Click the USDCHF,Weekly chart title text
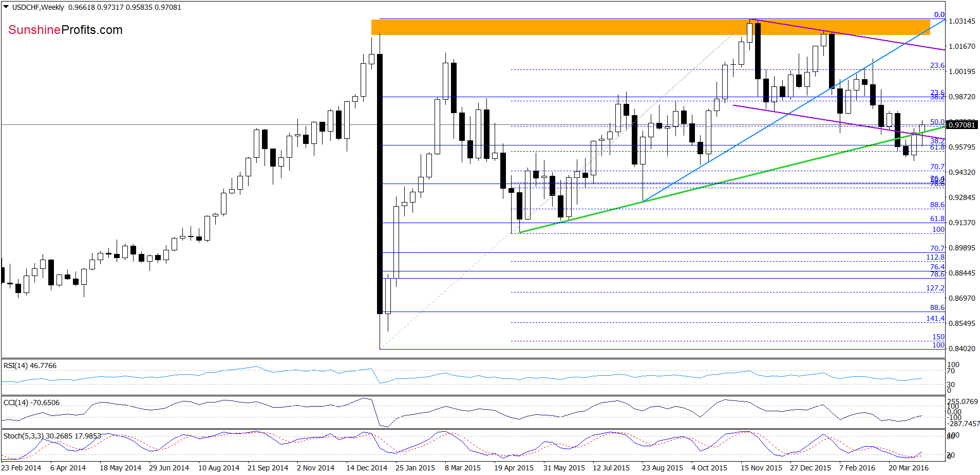The width and height of the screenshot is (980, 475). coord(39,7)
